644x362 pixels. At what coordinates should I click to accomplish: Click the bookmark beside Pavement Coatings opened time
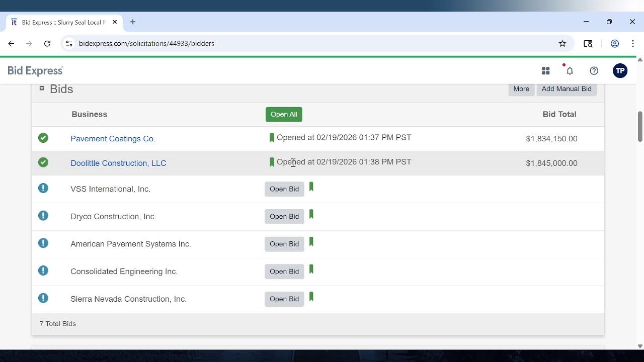point(272,138)
